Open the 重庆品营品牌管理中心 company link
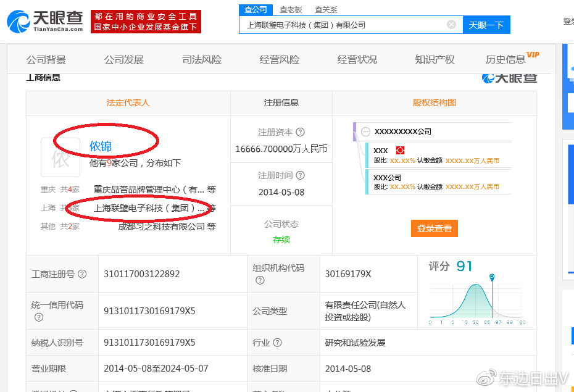 tap(149, 190)
